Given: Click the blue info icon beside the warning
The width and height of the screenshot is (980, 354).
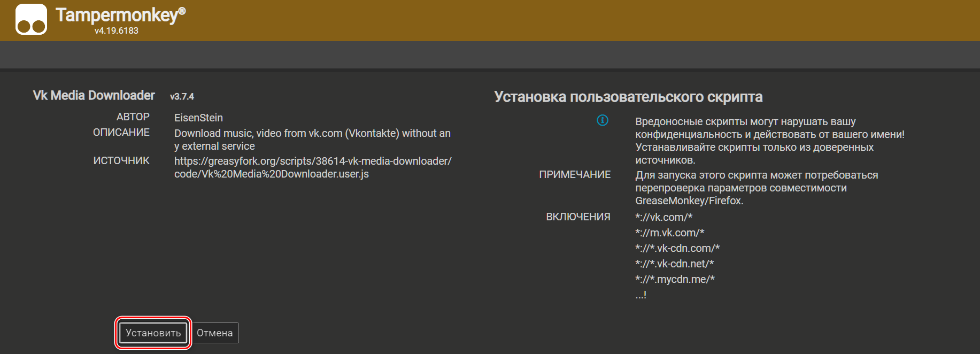Looking at the screenshot, I should click(603, 120).
